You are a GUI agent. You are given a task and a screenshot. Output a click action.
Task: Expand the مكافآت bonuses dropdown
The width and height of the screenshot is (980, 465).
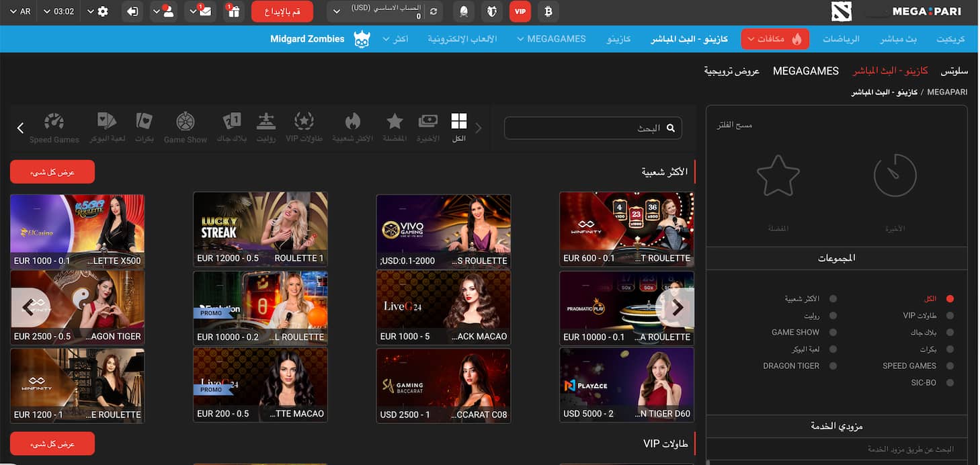pyautogui.click(x=775, y=39)
